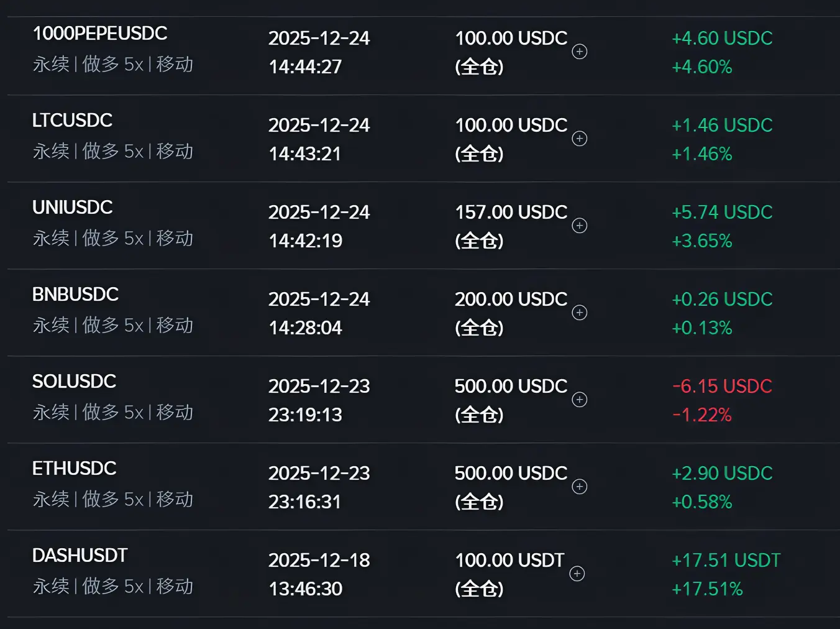
Task: Click the SOLUSDC symbol name
Action: pyautogui.click(x=74, y=382)
